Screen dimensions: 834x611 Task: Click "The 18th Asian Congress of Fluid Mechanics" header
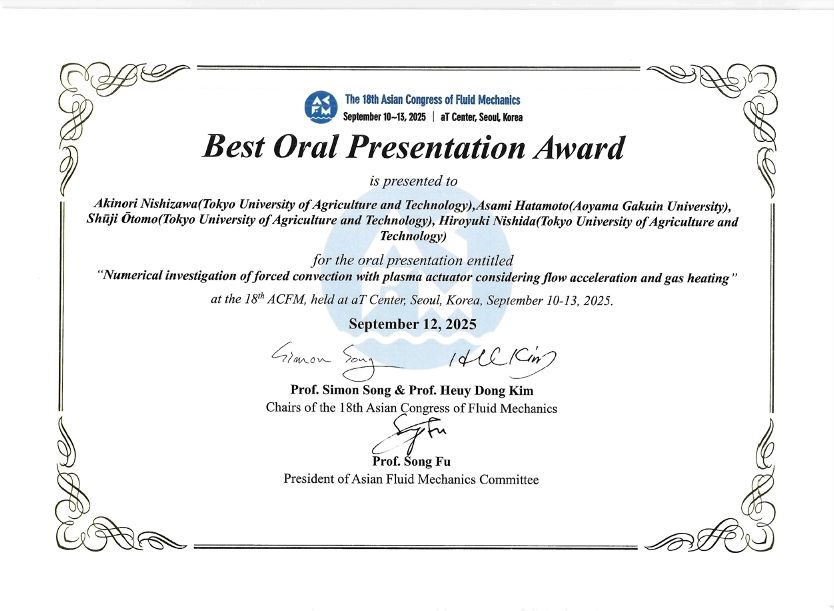(x=432, y=100)
